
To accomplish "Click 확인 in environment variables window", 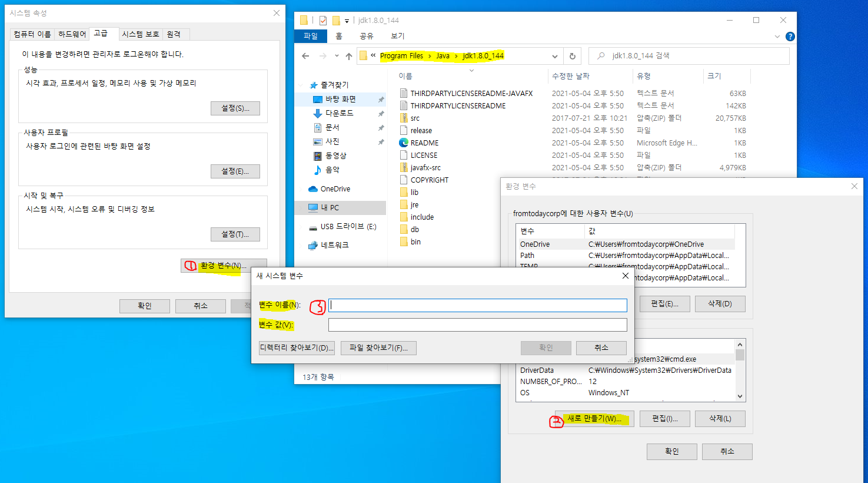I will coord(672,452).
